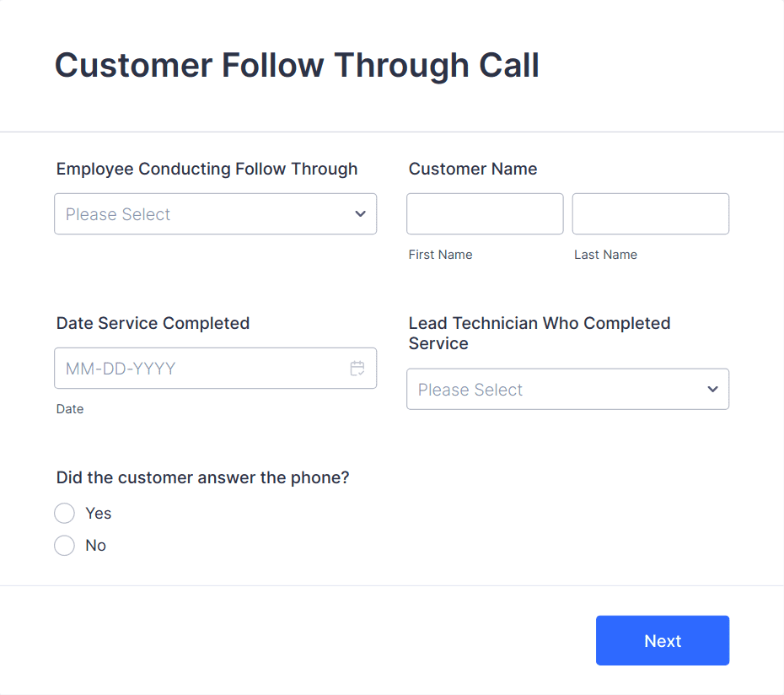
Task: Focus the Last Name input field
Action: [651, 213]
